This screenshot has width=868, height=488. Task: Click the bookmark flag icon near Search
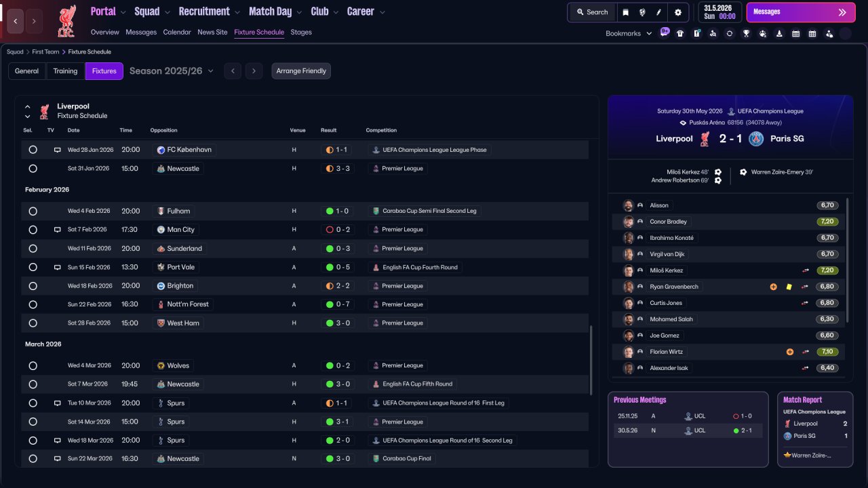tap(626, 12)
